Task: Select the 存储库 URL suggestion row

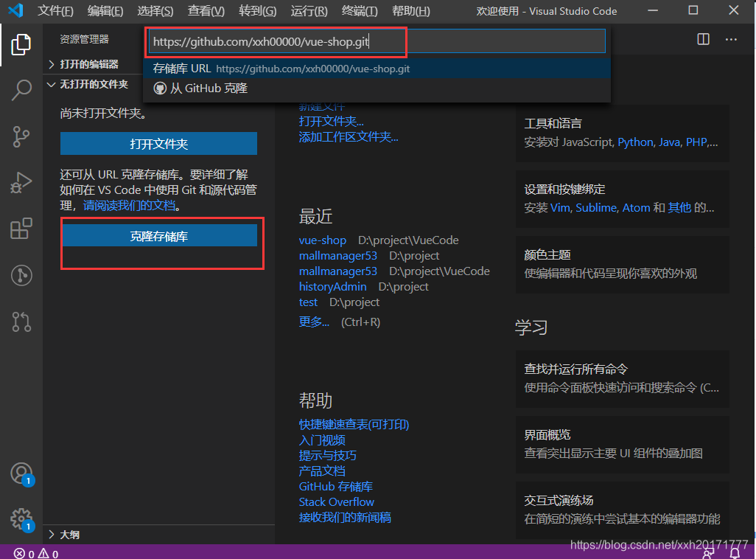Action: tap(377, 69)
